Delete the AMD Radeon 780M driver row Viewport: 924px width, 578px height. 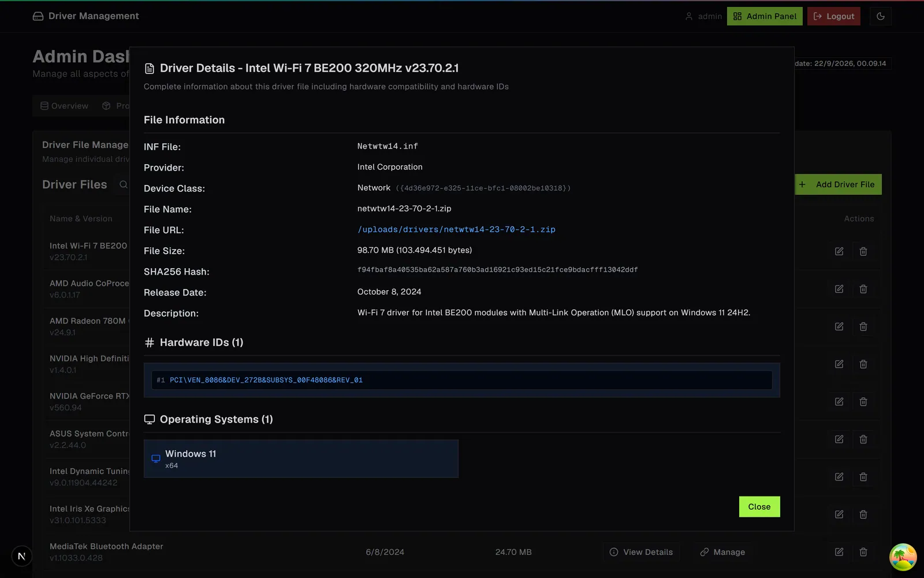[863, 327]
